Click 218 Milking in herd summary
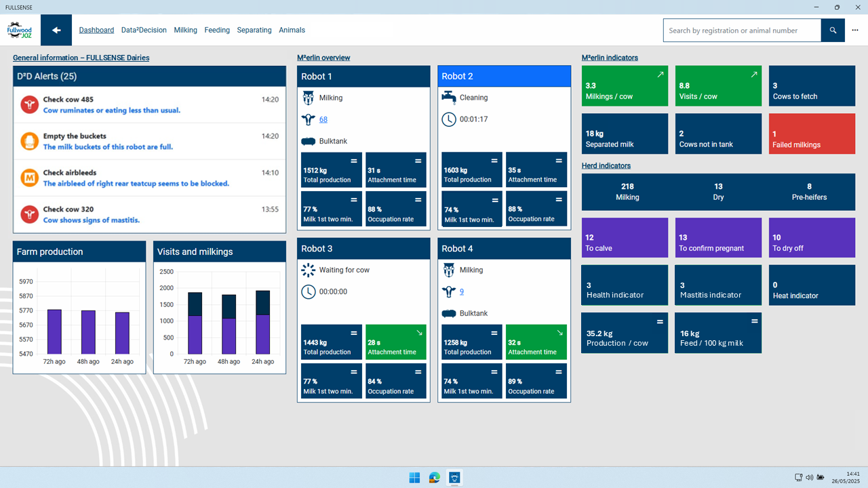The height and width of the screenshot is (488, 868). point(627,192)
